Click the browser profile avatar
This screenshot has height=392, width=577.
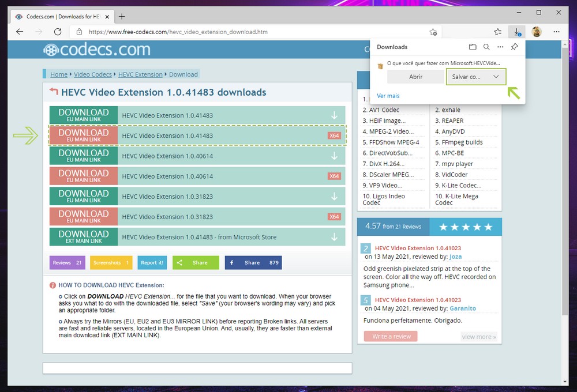point(536,32)
